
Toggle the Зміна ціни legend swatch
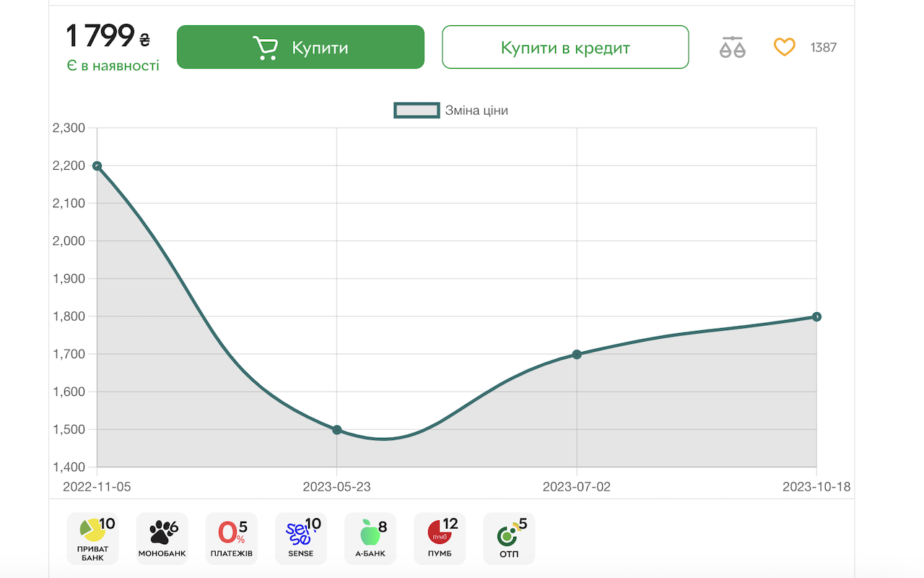click(417, 111)
